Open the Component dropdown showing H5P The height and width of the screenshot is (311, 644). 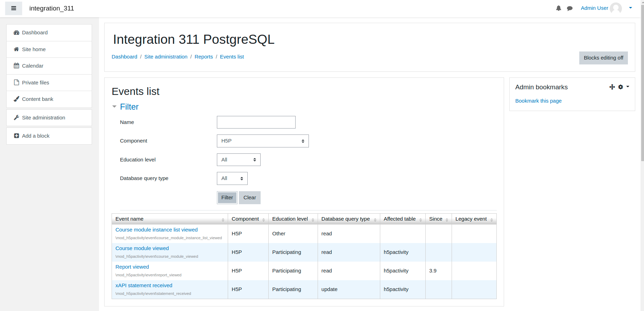pos(263,141)
